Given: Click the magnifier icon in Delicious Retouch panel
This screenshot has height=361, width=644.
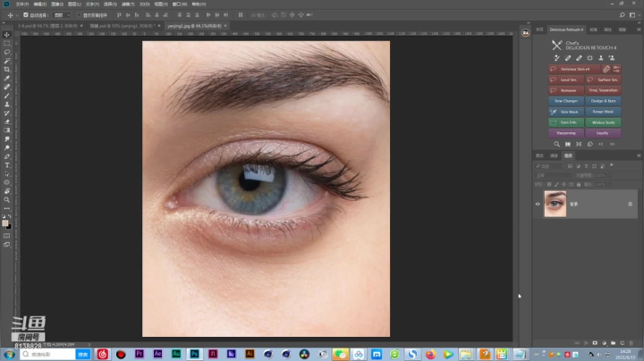Looking at the screenshot, I should pos(556,144).
